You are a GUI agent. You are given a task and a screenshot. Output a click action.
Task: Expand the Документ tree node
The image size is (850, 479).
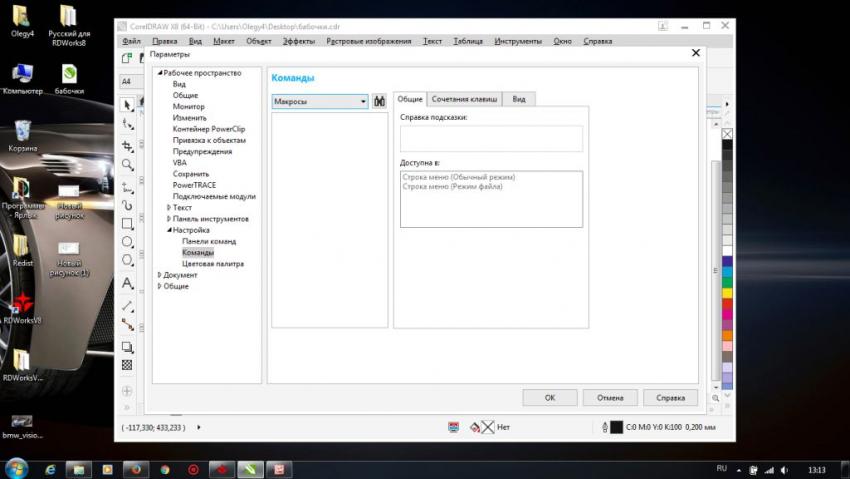coord(159,275)
